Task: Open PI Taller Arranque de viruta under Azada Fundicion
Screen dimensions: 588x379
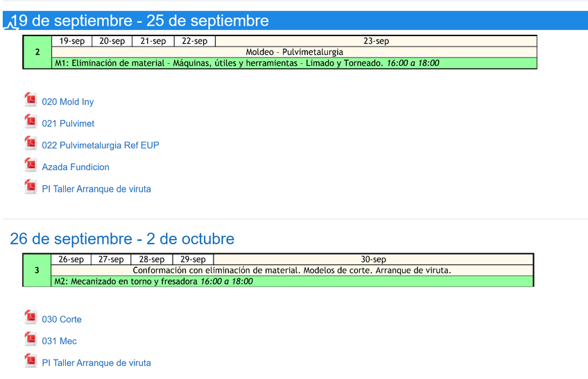Action: [96, 189]
